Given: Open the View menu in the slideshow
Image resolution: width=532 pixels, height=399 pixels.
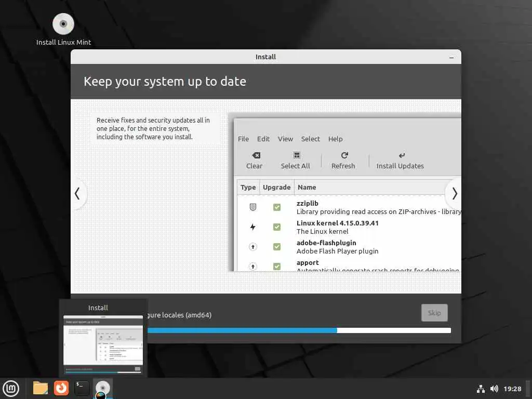Looking at the screenshot, I should point(285,139).
